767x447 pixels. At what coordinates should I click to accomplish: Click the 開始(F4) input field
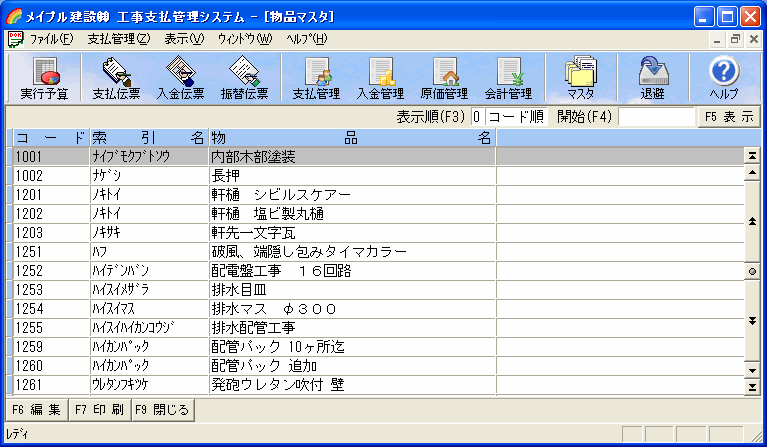(655, 116)
